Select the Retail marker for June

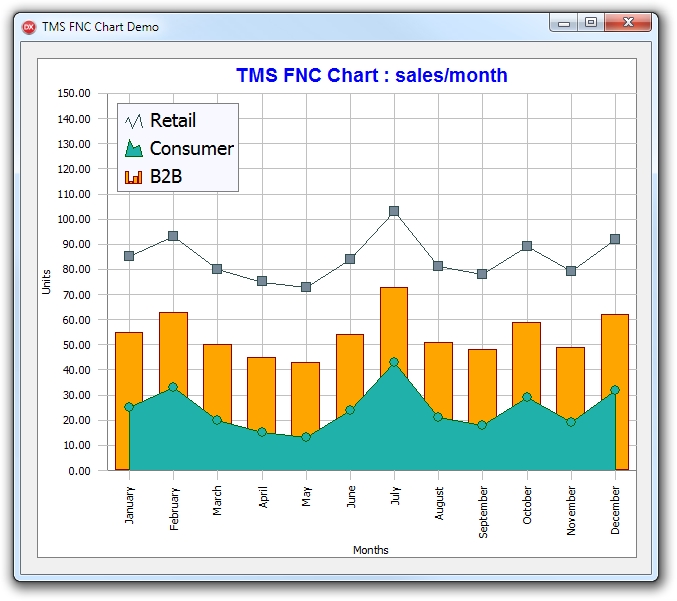(350, 259)
